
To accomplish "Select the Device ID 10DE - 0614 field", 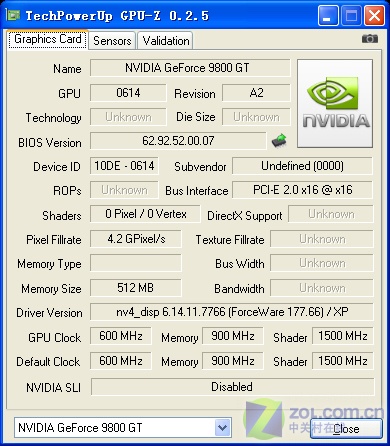I will click(x=124, y=166).
